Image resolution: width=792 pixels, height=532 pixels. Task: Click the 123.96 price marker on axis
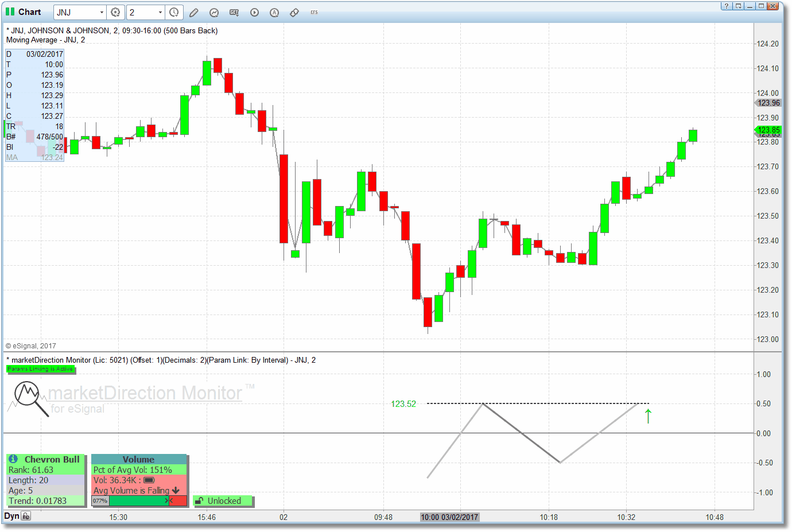click(768, 103)
